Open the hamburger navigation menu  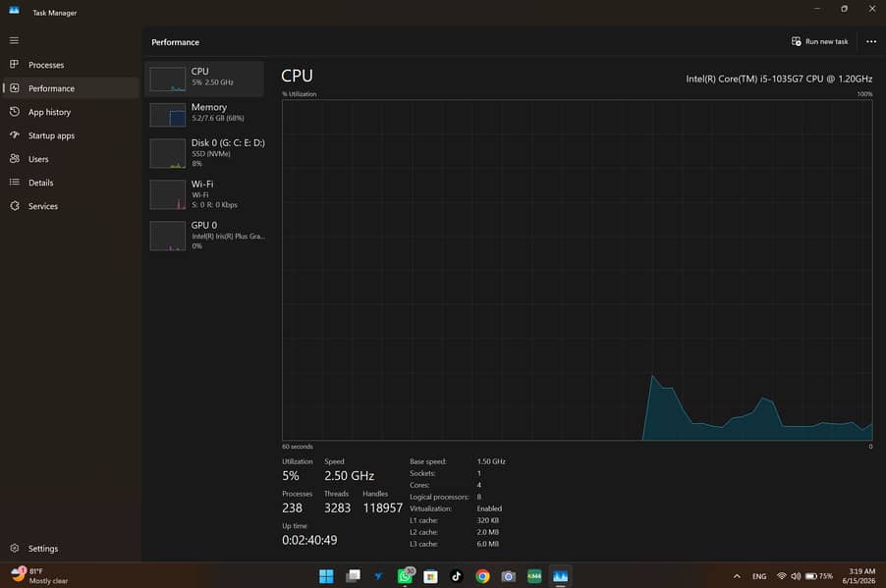click(14, 40)
